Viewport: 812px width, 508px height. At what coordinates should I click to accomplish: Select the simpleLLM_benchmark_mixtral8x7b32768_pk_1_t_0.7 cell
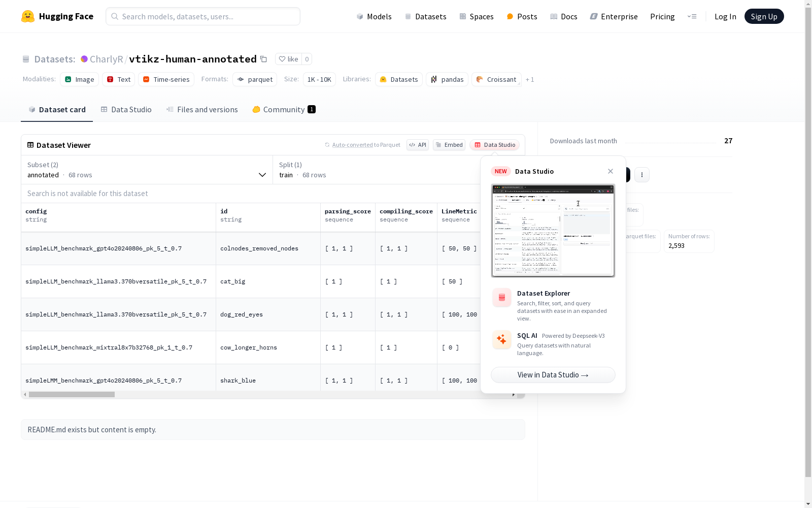coord(119,347)
